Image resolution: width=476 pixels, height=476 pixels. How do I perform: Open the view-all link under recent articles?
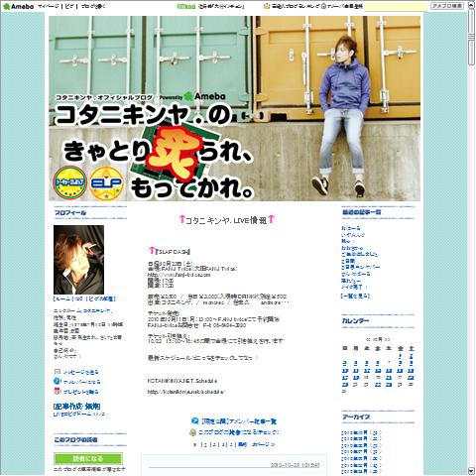click(x=355, y=296)
